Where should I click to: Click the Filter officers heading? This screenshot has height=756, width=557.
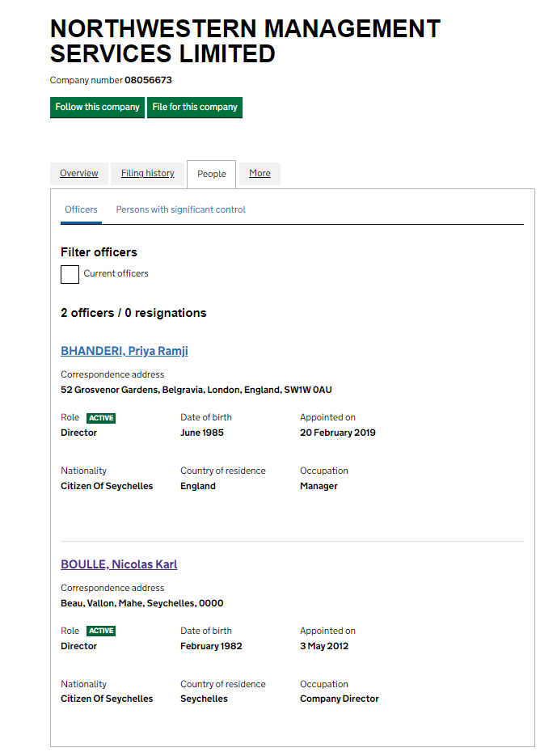click(x=99, y=252)
